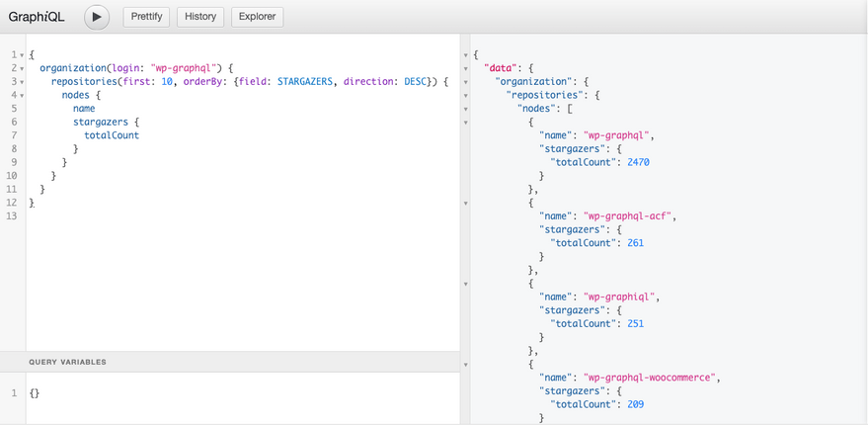Collapse the nodes block on line 4
Screen dimensions: 868x426
coord(22,95)
